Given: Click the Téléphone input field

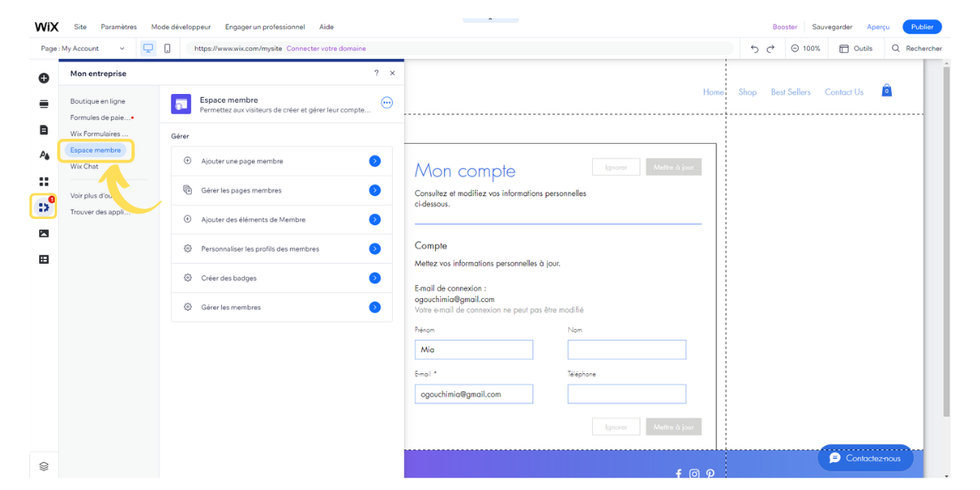Looking at the screenshot, I should coord(626,394).
